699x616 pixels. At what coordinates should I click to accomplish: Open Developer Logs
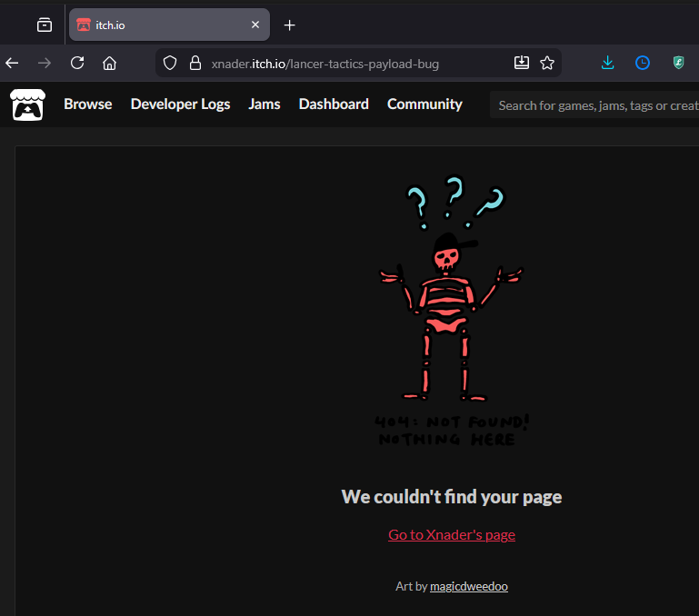[181, 104]
